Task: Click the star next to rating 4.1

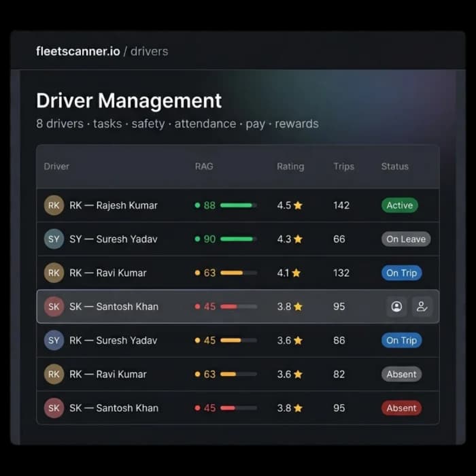Action: pos(296,273)
